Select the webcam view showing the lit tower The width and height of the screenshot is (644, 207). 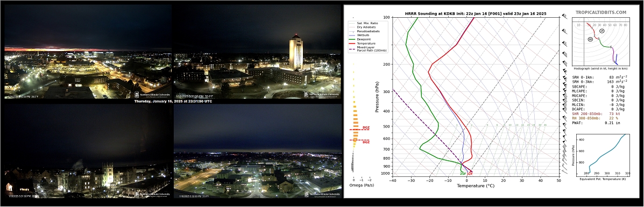[x=258, y=51]
